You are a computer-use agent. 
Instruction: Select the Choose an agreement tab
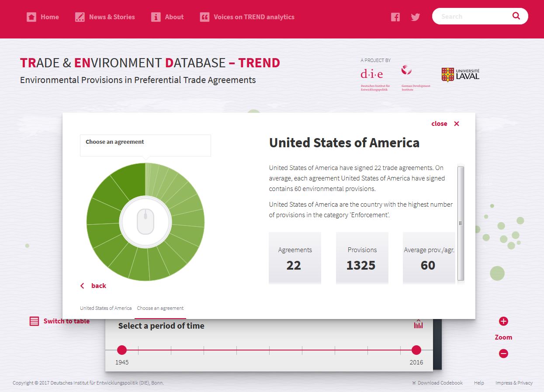pyautogui.click(x=160, y=308)
